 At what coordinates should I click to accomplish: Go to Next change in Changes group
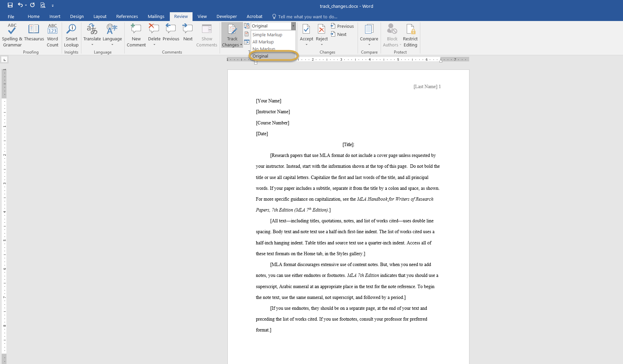coord(339,34)
